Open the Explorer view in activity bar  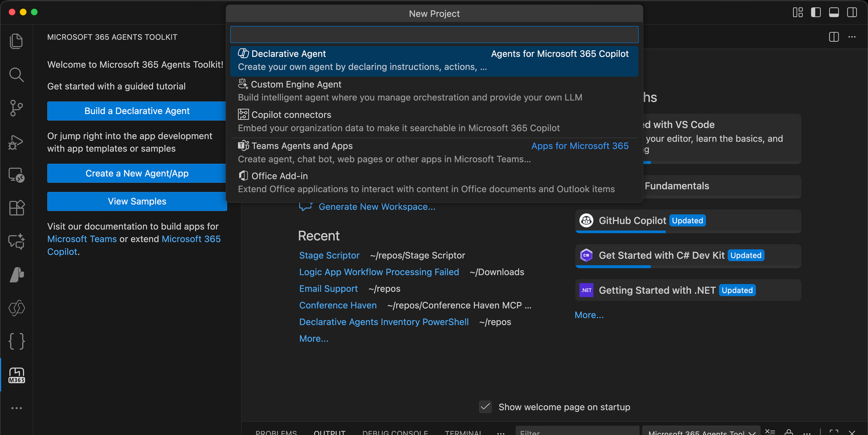click(x=16, y=41)
